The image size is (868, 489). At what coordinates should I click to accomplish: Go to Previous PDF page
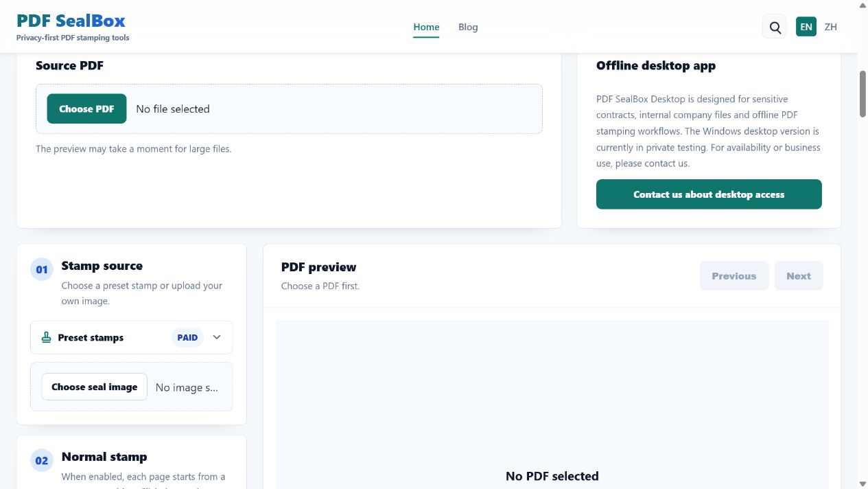coord(734,276)
